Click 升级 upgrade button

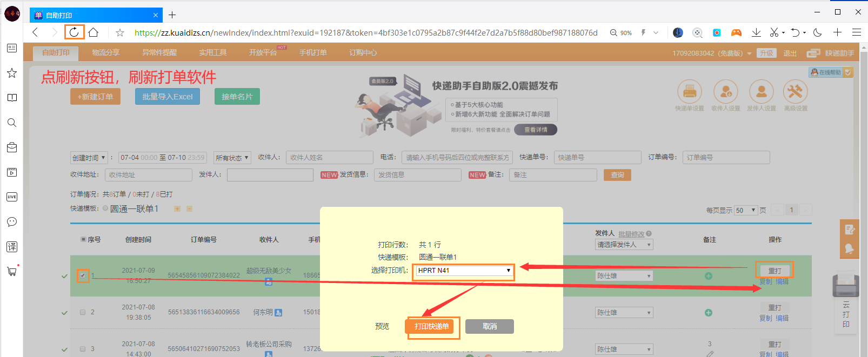tap(766, 53)
